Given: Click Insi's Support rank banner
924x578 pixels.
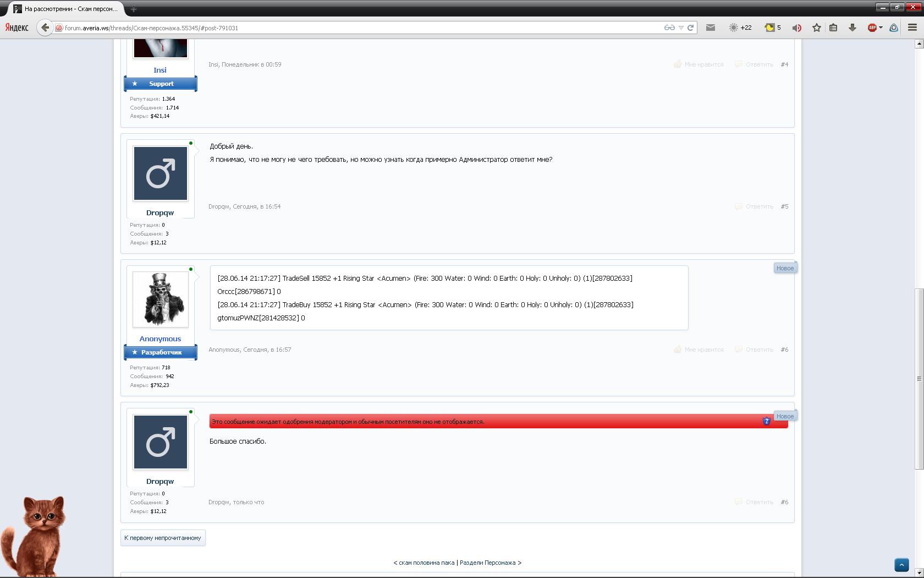Looking at the screenshot, I should click(161, 84).
